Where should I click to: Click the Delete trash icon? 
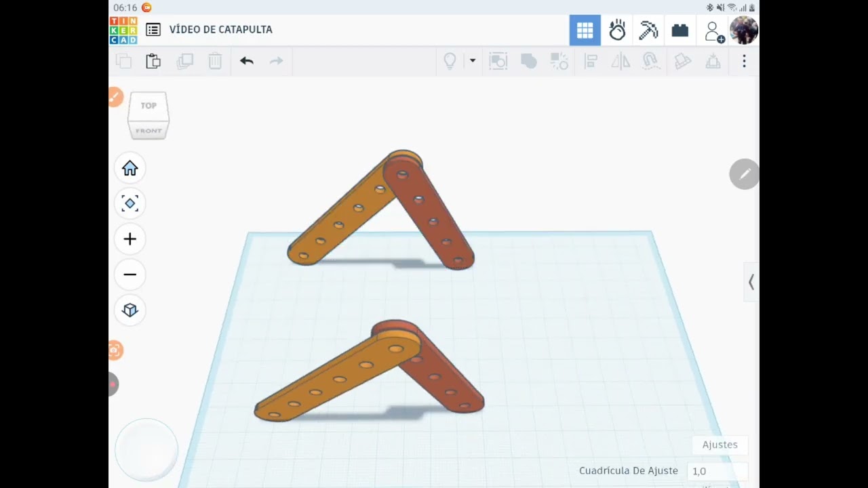coord(215,61)
